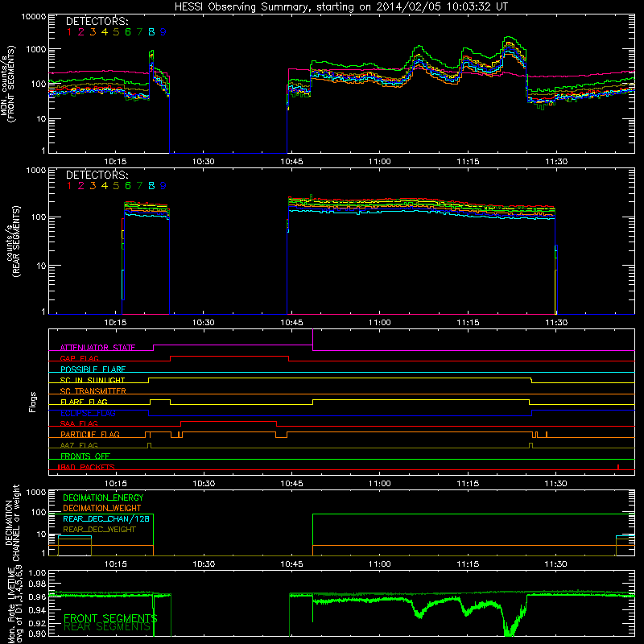
Task: Click the ATTENUATOR_STATE flag label
Action: pos(97,348)
